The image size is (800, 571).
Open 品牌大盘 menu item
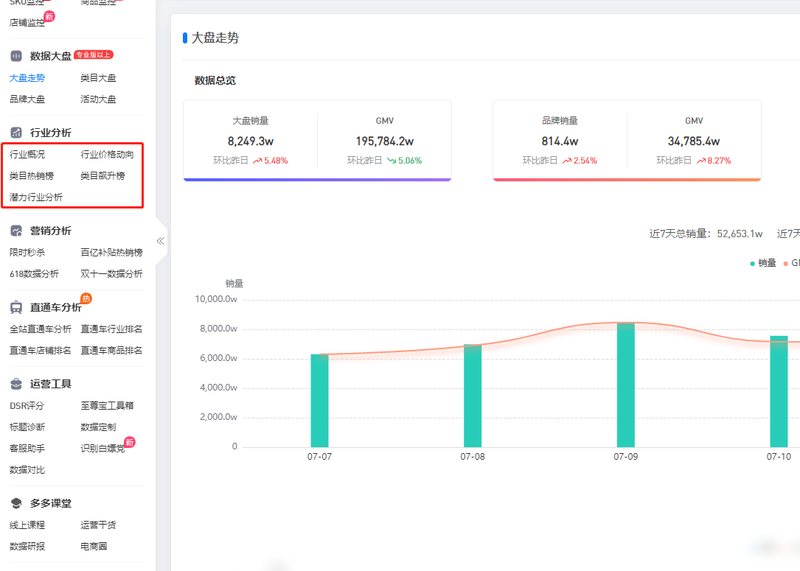(27, 99)
